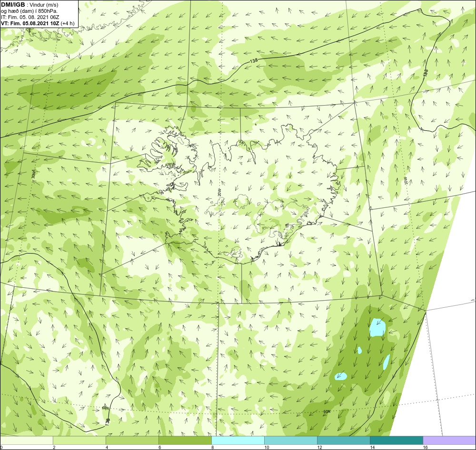Select the 8–10 m/s light cyan legend swatch
The image size is (476, 450).
coord(238,440)
